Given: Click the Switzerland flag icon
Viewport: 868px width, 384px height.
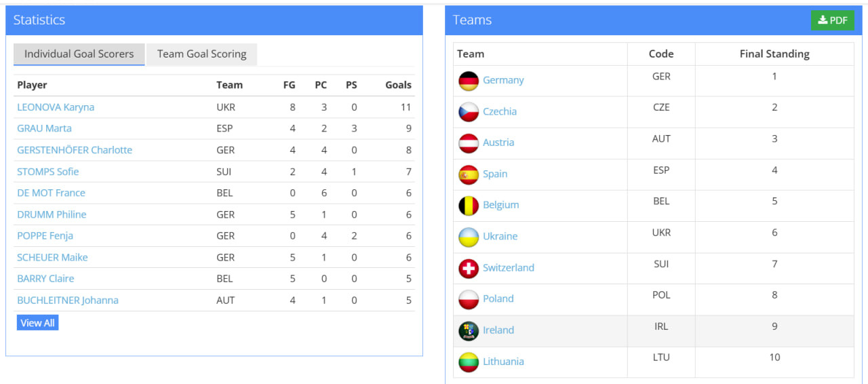Looking at the screenshot, I should coord(469,268).
